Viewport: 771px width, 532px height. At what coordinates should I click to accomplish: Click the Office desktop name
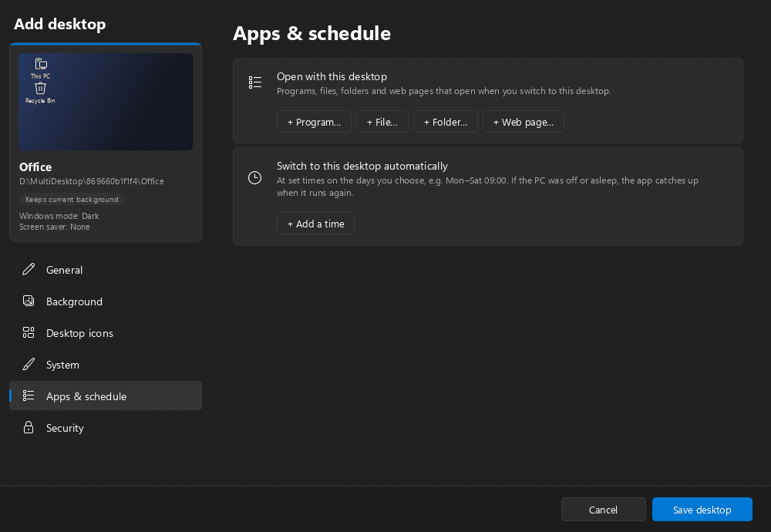pos(35,167)
